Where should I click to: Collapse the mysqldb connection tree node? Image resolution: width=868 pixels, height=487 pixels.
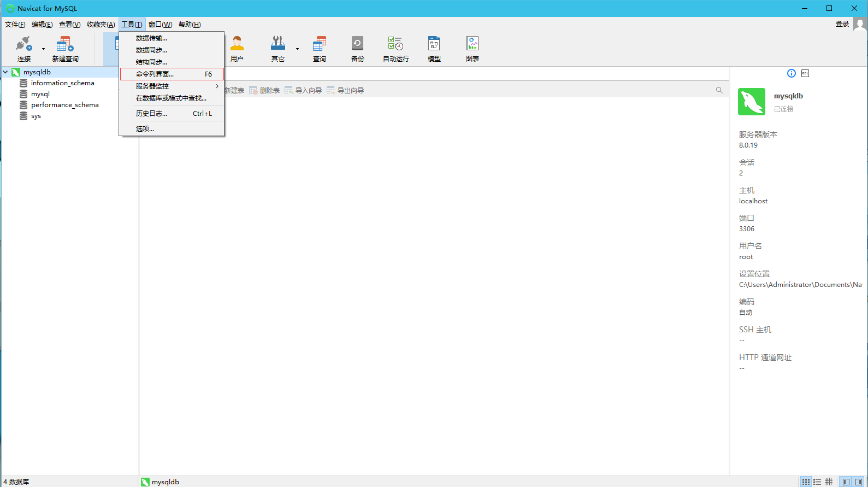(x=5, y=72)
